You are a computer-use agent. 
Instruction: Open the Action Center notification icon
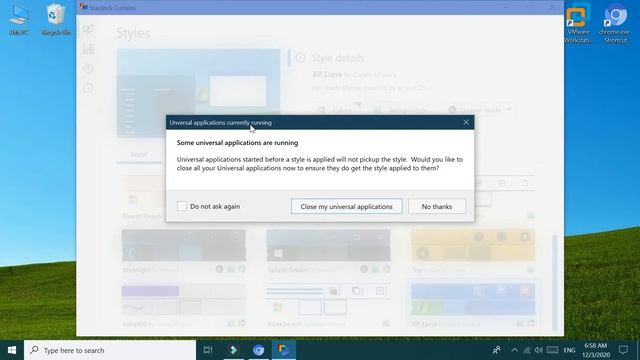pos(623,350)
